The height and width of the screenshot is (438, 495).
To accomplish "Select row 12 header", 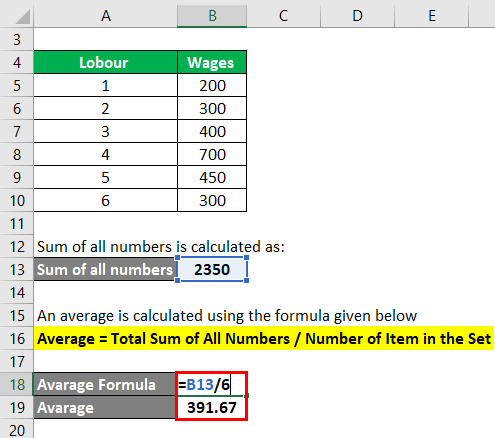I will pyautogui.click(x=17, y=246).
